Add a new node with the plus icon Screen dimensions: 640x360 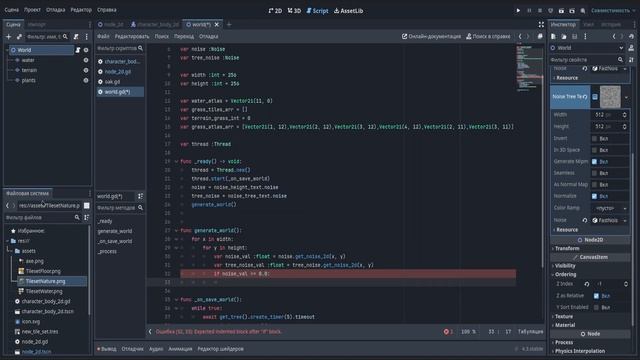tap(9, 37)
